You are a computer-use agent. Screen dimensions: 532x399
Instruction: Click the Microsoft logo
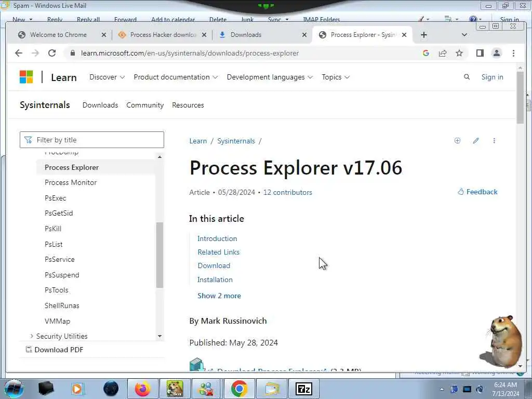pyautogui.click(x=26, y=77)
